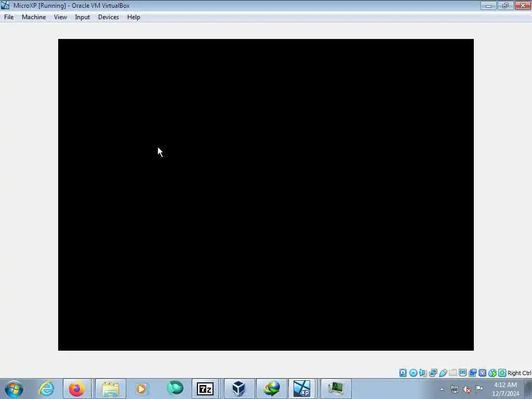Viewport: 532px width, 399px height.
Task: Restore down the VirtualBox window
Action: 506,5
